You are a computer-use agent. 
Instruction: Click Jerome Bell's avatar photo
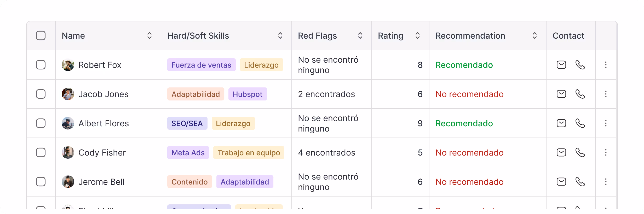pos(68,182)
